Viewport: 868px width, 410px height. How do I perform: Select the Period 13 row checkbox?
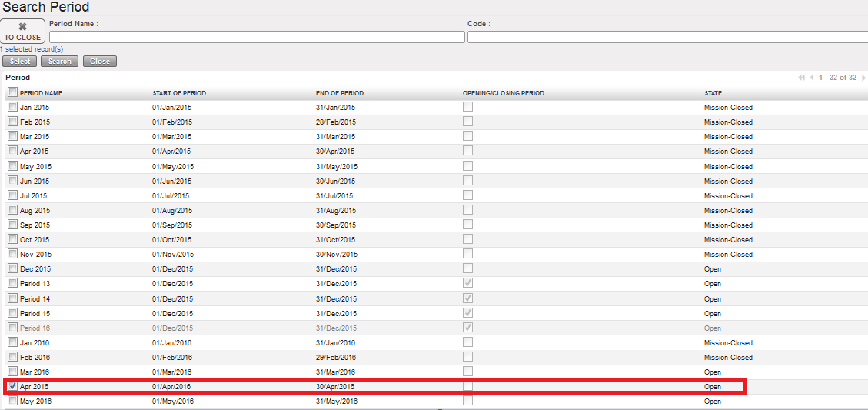tap(12, 283)
